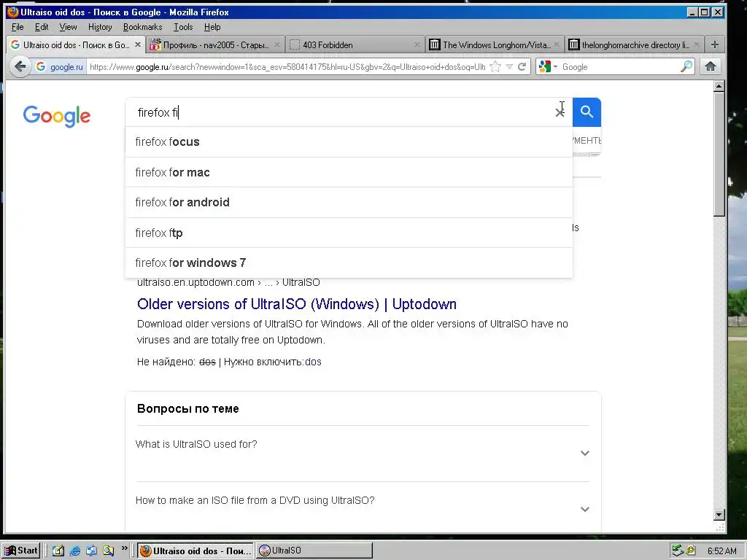Viewport: 747px width, 560px height.
Task: Click the Firefox taskbar button
Action: [196, 551]
